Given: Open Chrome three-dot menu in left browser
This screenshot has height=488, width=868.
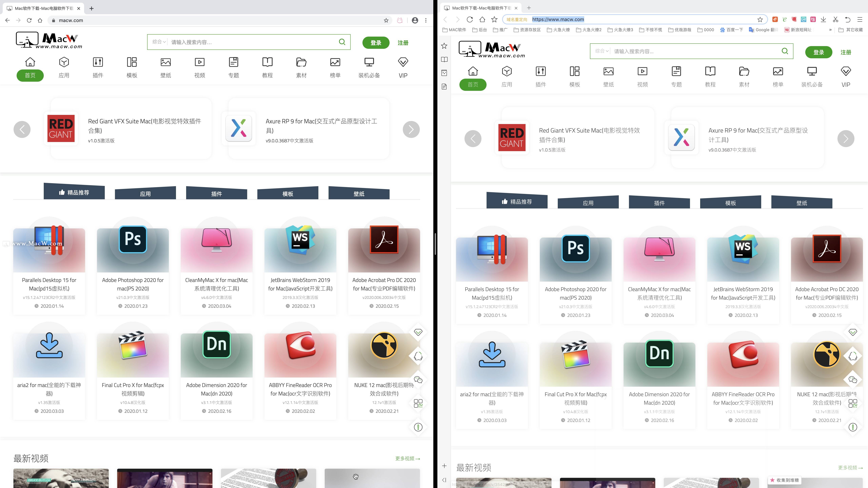Looking at the screenshot, I should (x=426, y=20).
